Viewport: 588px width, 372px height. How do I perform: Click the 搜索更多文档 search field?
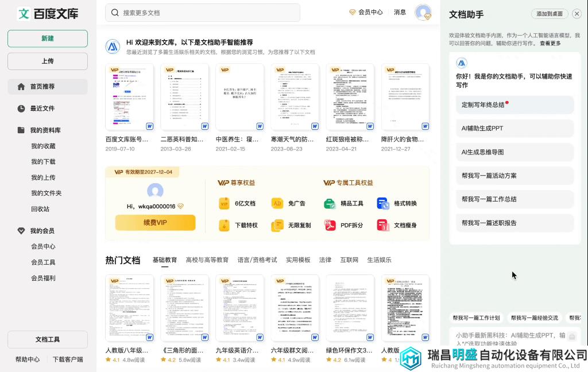(203, 13)
